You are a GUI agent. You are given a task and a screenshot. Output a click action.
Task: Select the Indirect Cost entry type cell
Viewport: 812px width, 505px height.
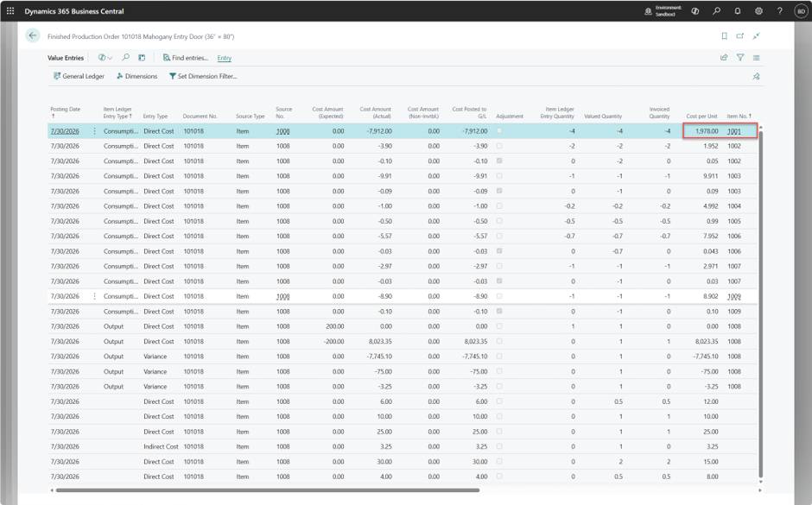(161, 446)
